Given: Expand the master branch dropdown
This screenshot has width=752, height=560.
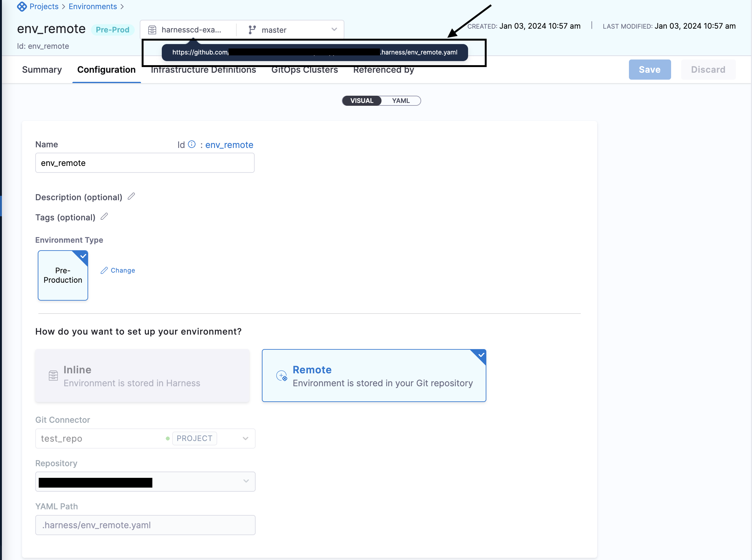Looking at the screenshot, I should (334, 30).
